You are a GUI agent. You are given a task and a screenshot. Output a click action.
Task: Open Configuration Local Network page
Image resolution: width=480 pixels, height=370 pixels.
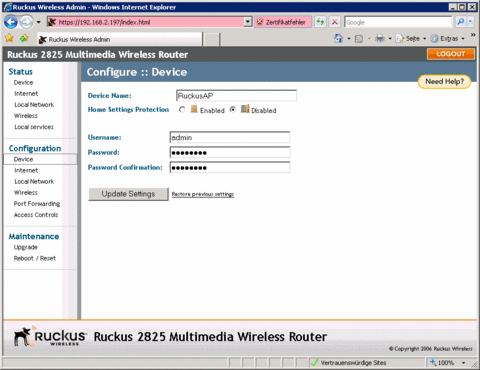click(34, 182)
